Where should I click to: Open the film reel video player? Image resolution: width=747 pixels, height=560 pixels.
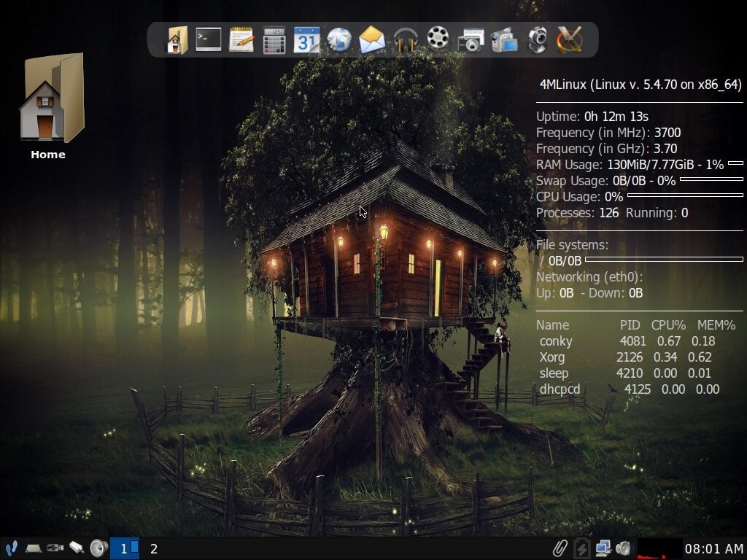coord(438,39)
